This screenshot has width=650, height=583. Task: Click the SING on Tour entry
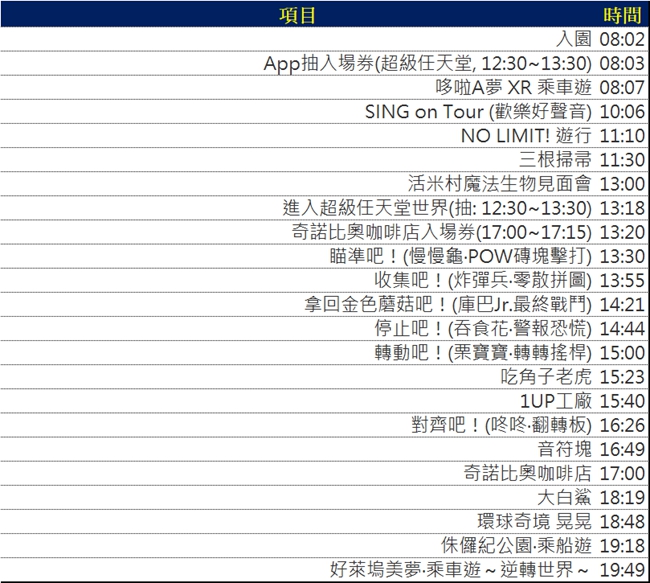coord(478,111)
